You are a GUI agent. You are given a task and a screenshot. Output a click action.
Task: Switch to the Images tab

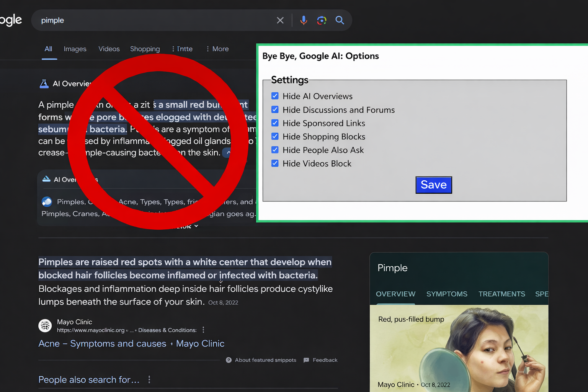75,49
